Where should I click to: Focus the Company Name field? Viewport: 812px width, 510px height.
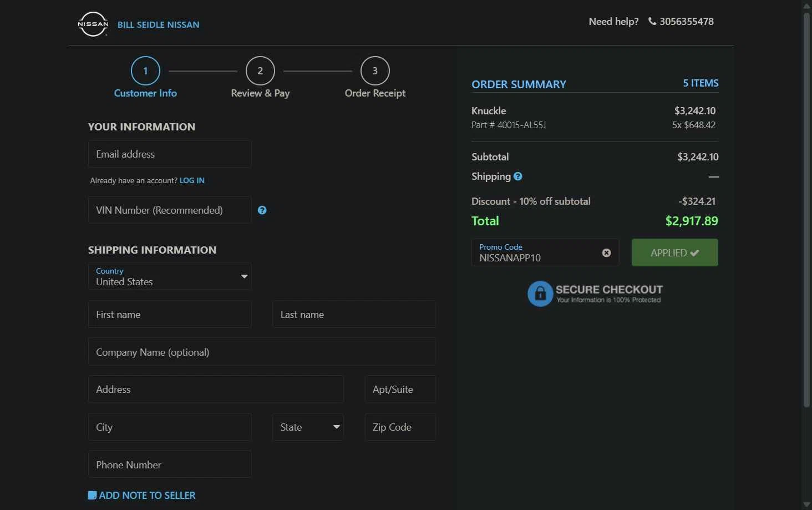[262, 352]
